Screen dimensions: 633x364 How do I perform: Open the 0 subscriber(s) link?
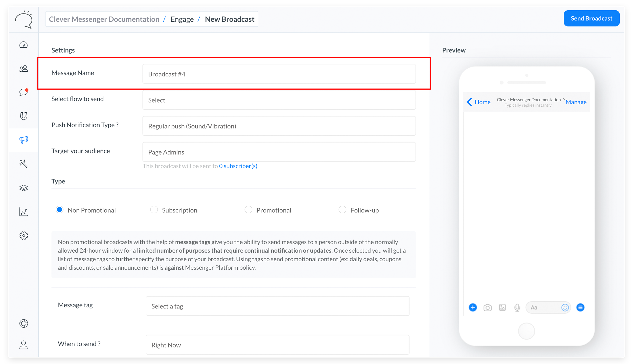(x=238, y=166)
